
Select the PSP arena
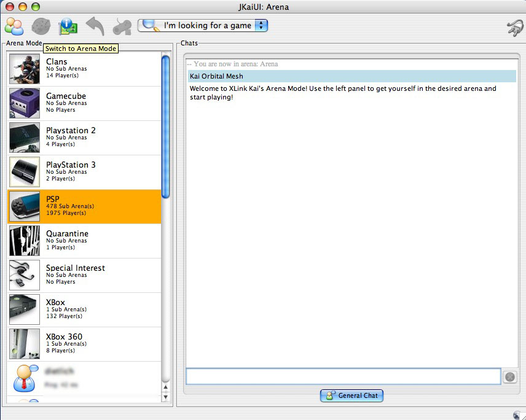pos(84,206)
